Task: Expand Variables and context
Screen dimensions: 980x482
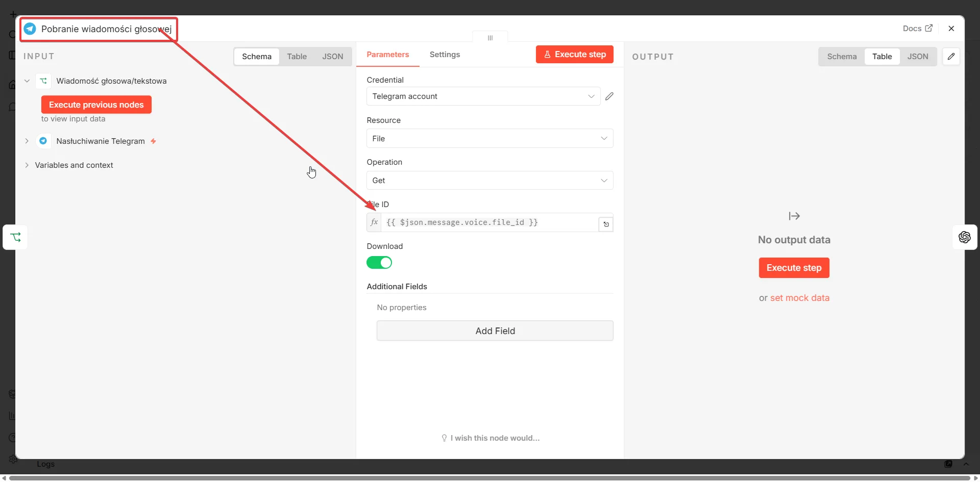Action: point(27,165)
